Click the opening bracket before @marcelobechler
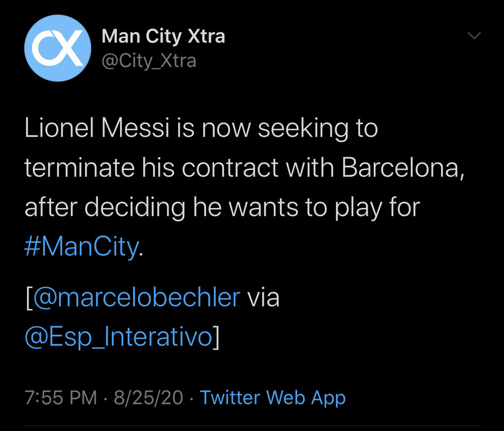This screenshot has width=504, height=431. (x=29, y=298)
